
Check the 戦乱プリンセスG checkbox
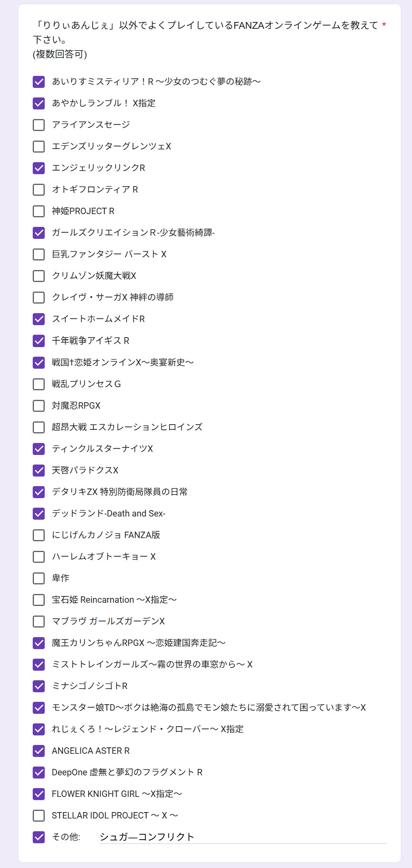point(39,384)
